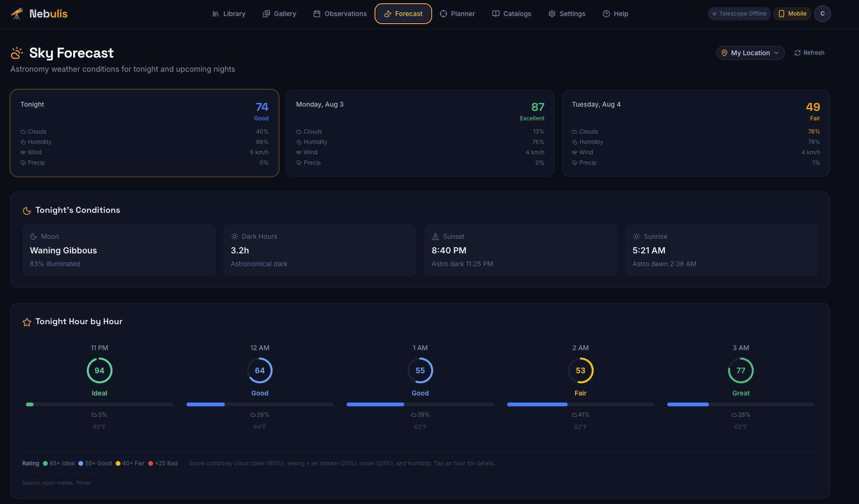Select the Monday, Aug 3 forecast card
The height and width of the screenshot is (504, 859).
420,133
